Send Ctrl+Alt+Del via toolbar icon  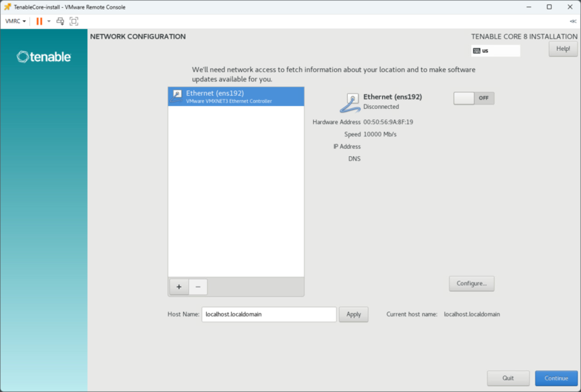pyautogui.click(x=60, y=21)
